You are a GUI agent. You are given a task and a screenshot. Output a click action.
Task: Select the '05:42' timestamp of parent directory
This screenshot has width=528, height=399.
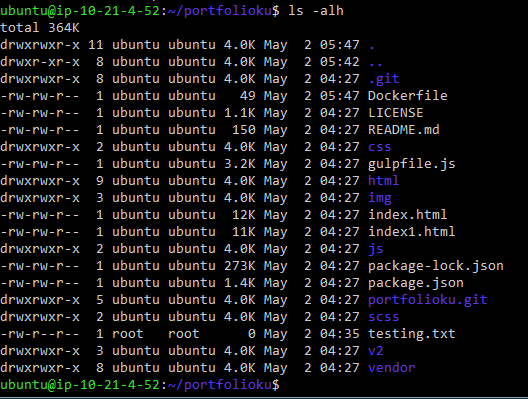click(339, 62)
